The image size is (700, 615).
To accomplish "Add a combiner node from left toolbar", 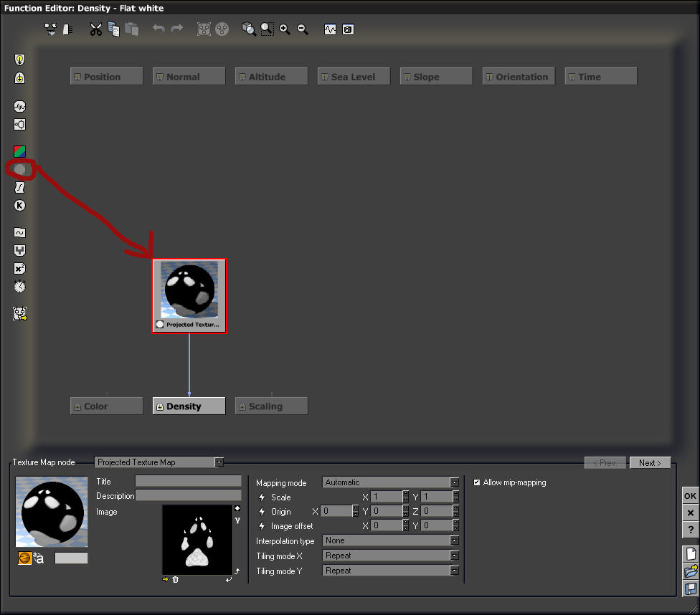I will point(19,250).
